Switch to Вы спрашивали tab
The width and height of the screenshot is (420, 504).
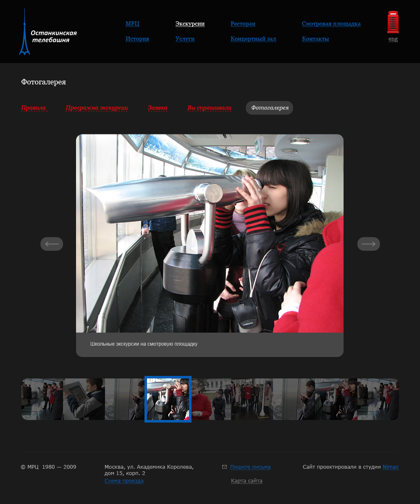click(209, 108)
